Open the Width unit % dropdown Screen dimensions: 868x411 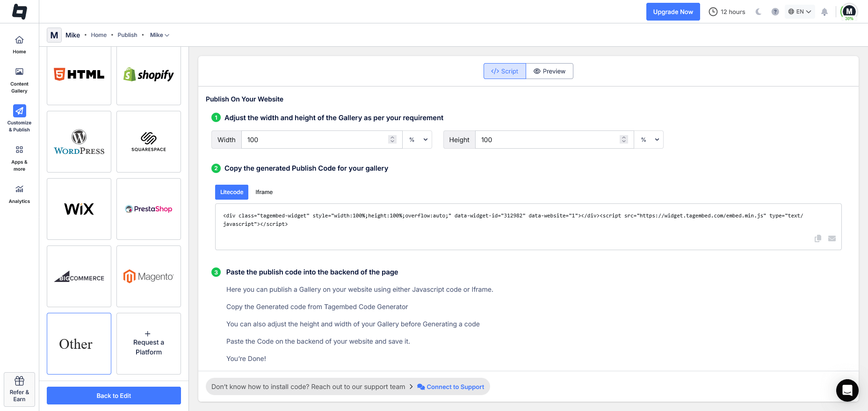417,140
